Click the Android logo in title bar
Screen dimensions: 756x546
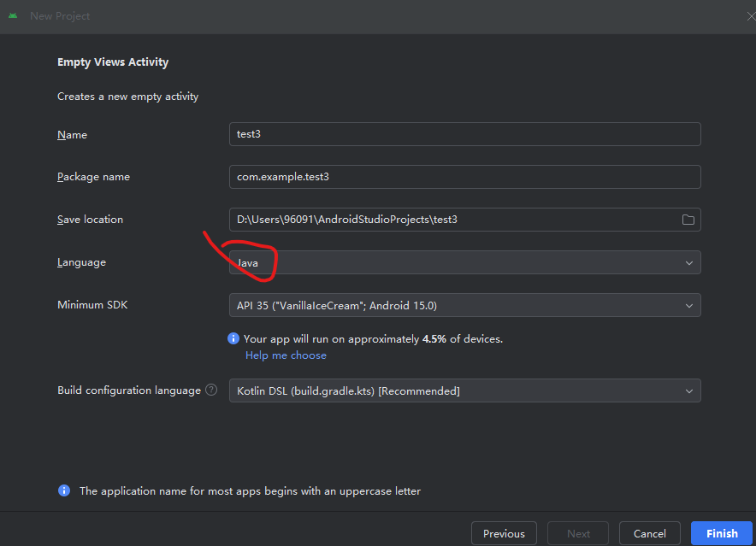13,16
